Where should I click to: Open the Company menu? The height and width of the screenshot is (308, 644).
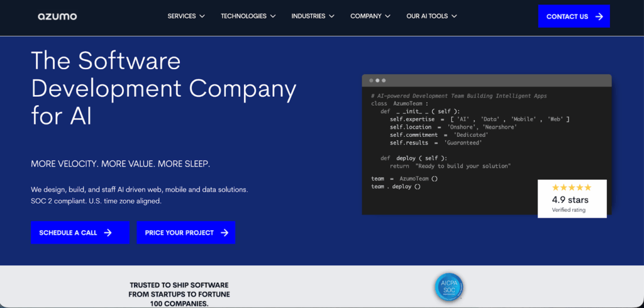tap(370, 16)
